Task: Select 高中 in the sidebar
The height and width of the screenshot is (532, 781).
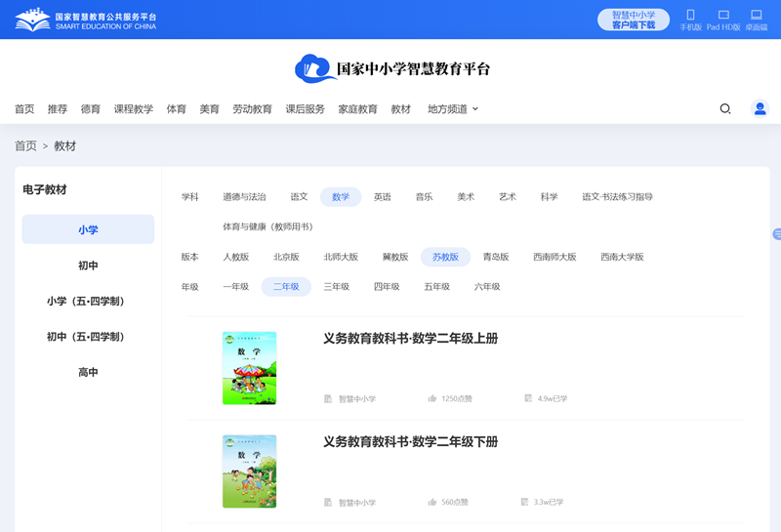Action: pos(88,372)
